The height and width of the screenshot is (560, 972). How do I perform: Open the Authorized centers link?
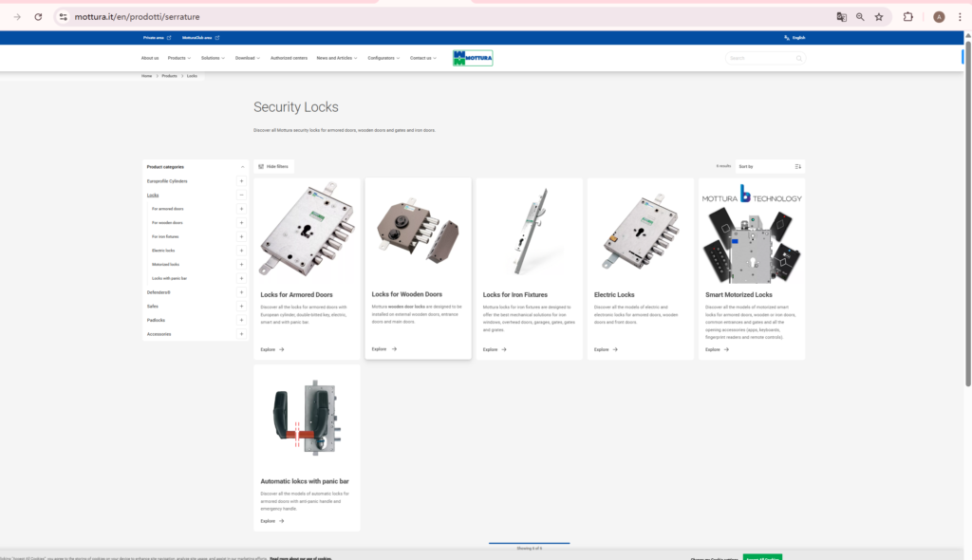289,58
